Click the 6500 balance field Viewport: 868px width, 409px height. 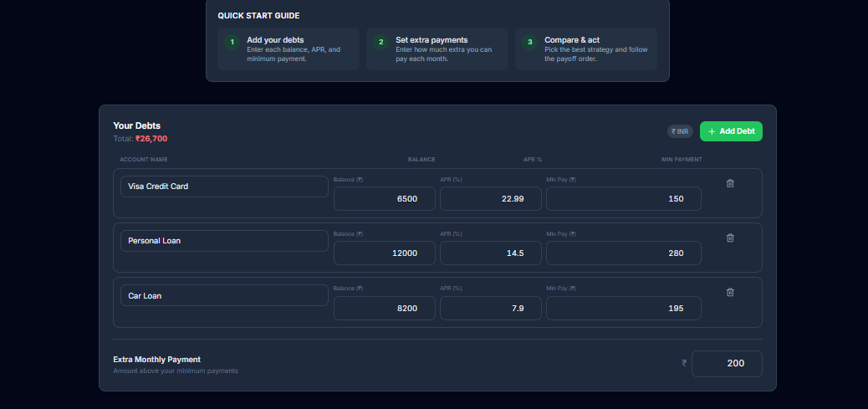coord(384,199)
